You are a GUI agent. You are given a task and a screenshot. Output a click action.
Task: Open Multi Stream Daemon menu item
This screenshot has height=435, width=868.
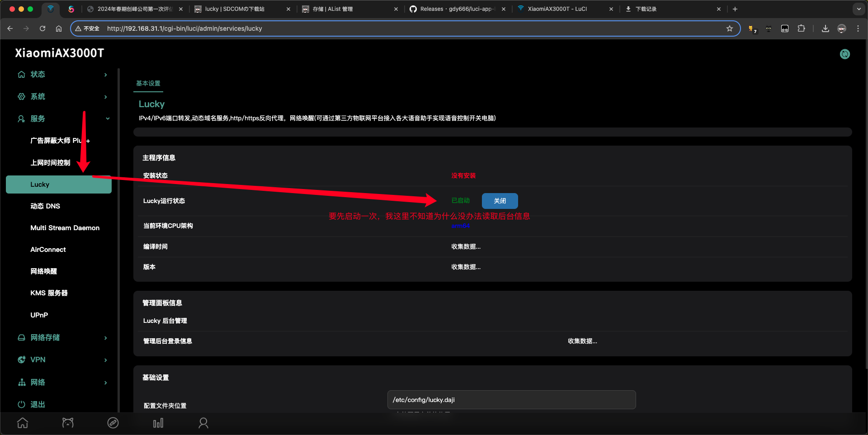(x=65, y=228)
